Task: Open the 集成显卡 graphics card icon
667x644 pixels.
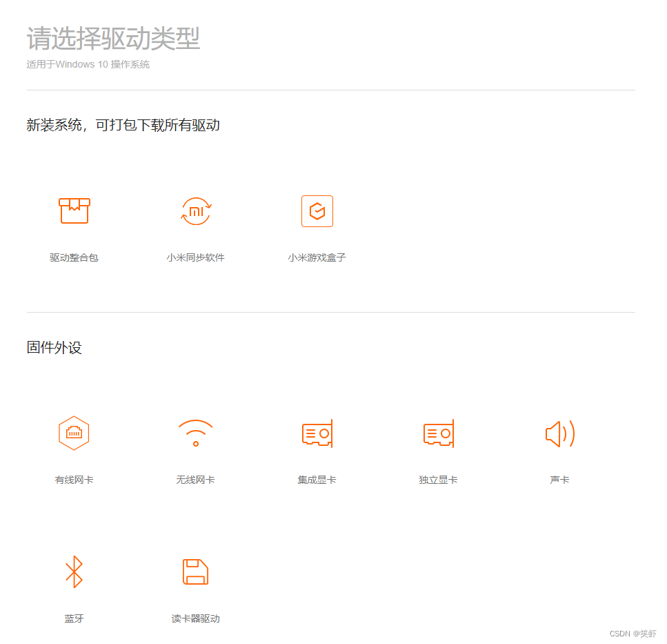Action: click(x=317, y=433)
